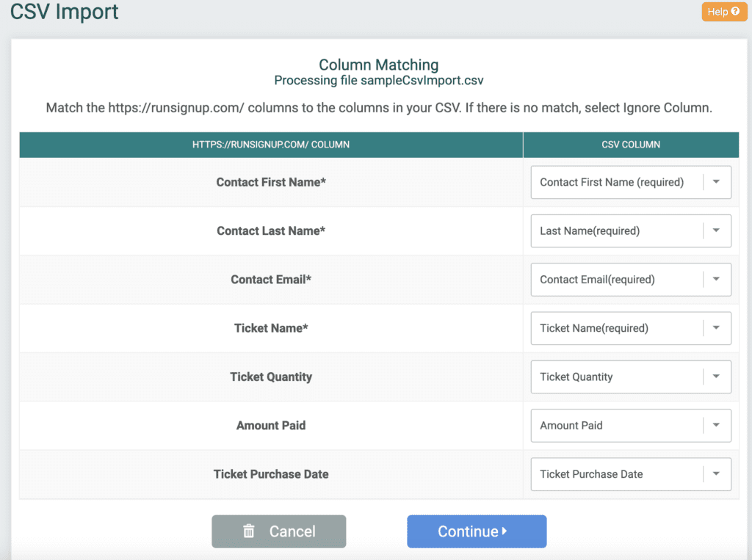The width and height of the screenshot is (752, 560).
Task: Click the question mark icon in Help
Action: [735, 11]
